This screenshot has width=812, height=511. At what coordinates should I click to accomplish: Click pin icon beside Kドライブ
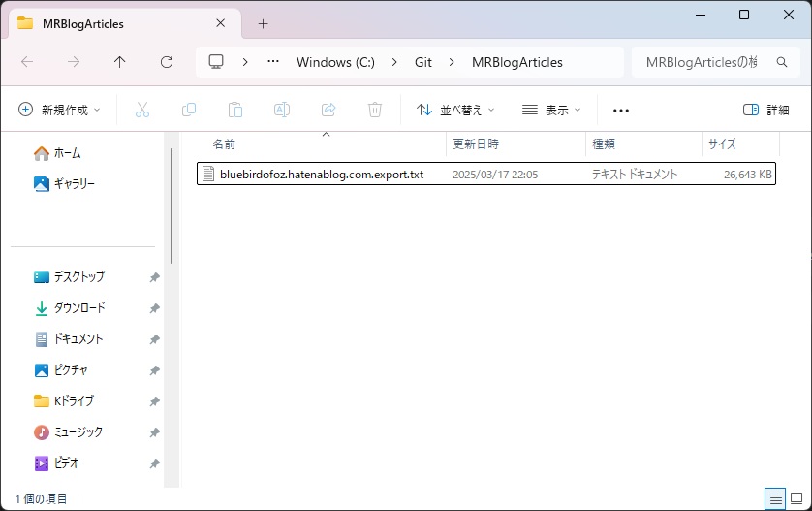154,401
